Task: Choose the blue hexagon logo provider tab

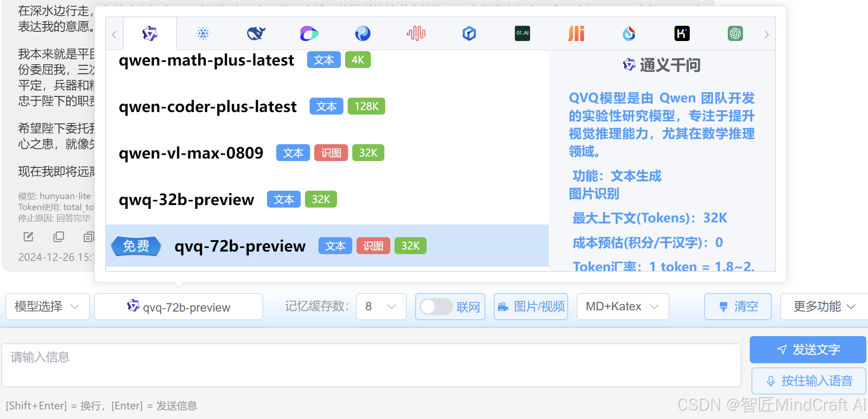Action: pos(469,33)
